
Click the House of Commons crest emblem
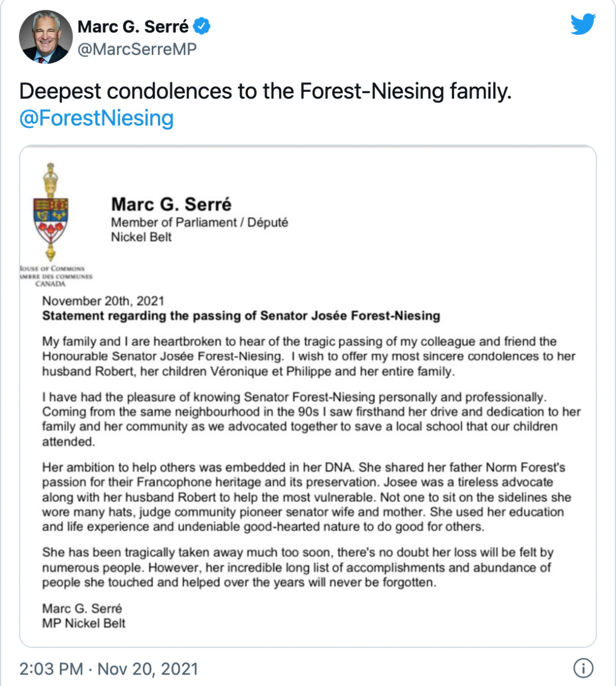tap(51, 212)
